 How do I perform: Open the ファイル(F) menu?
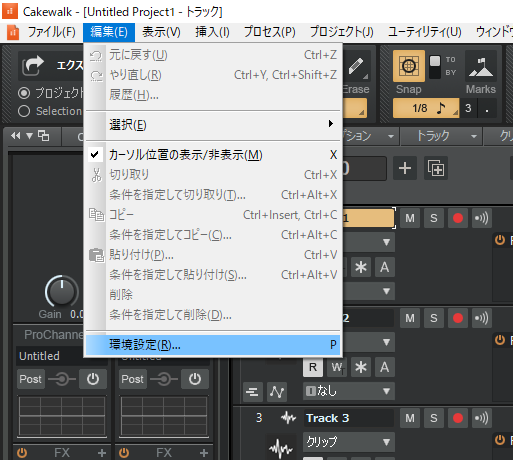[52, 32]
